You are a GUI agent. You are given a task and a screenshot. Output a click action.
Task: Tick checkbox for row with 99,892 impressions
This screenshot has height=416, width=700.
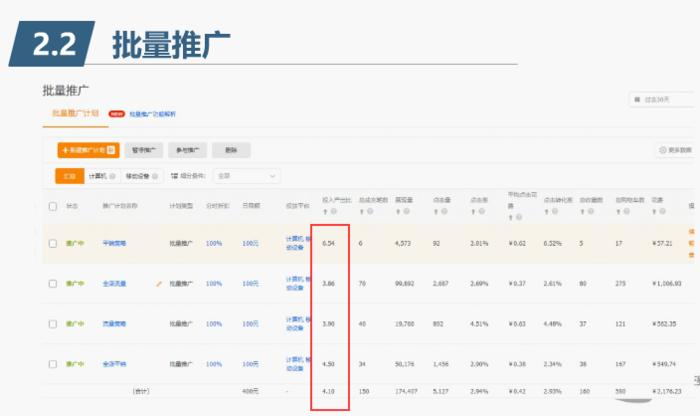tap(53, 284)
